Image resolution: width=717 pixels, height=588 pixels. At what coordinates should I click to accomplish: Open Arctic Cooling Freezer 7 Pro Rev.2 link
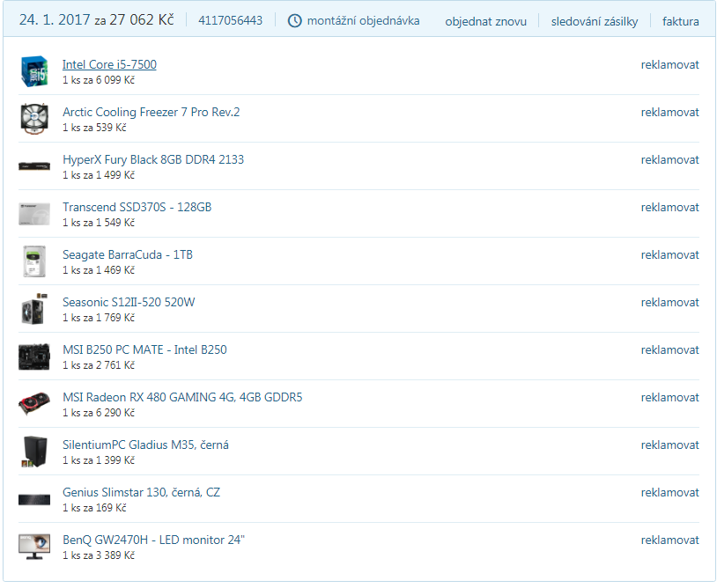[x=151, y=112]
